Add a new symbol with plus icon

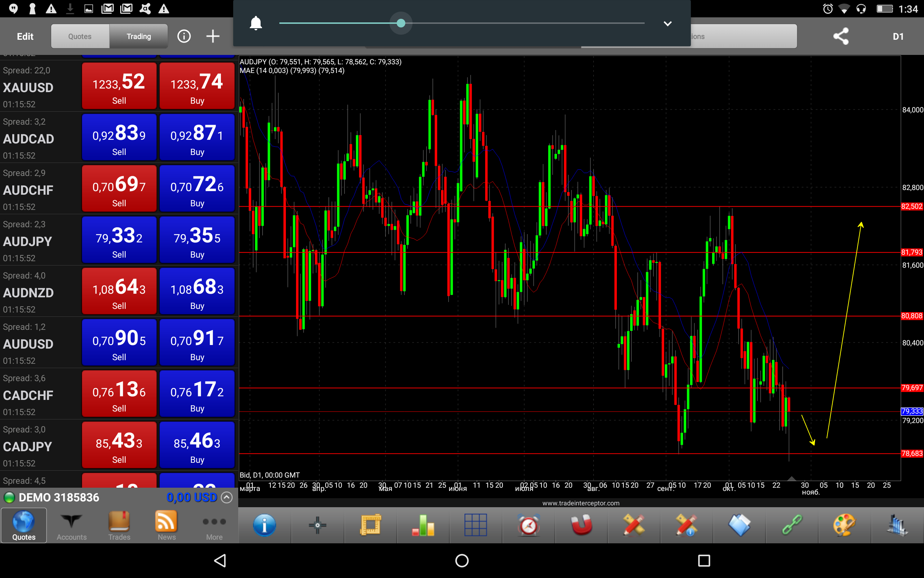pyautogui.click(x=213, y=36)
